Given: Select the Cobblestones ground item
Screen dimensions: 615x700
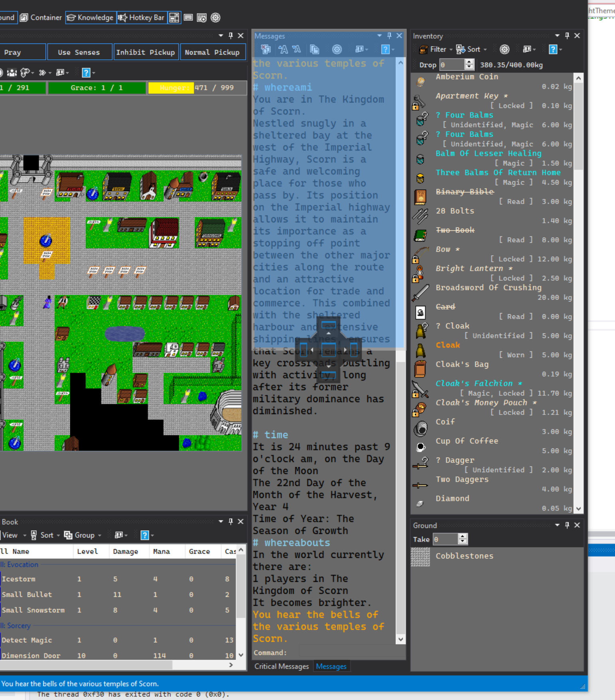Looking at the screenshot, I should 497,556.
